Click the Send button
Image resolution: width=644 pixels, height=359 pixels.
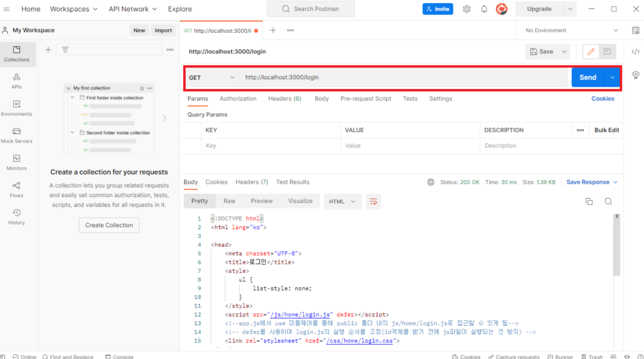point(588,77)
